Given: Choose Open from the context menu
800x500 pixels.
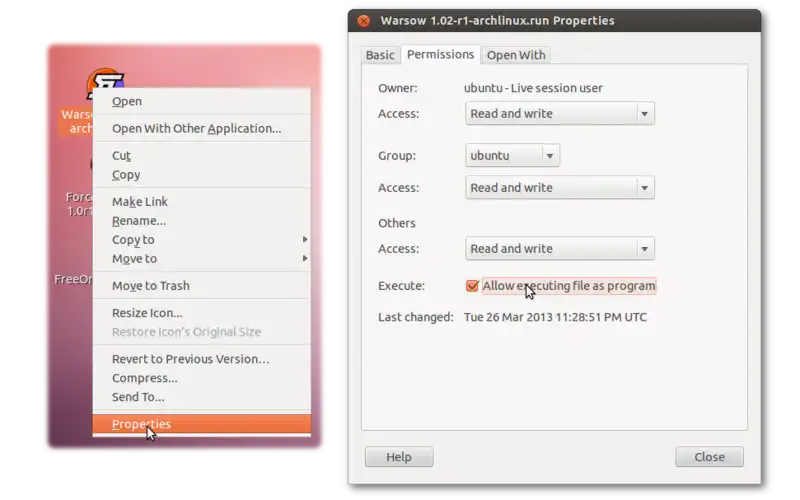Looking at the screenshot, I should coord(202,102).
